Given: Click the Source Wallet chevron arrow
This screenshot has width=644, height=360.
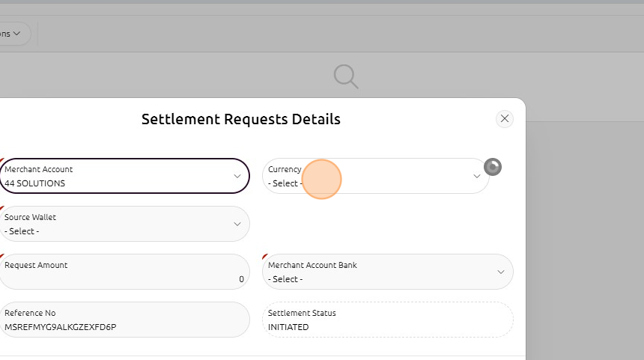Looking at the screenshot, I should [237, 224].
